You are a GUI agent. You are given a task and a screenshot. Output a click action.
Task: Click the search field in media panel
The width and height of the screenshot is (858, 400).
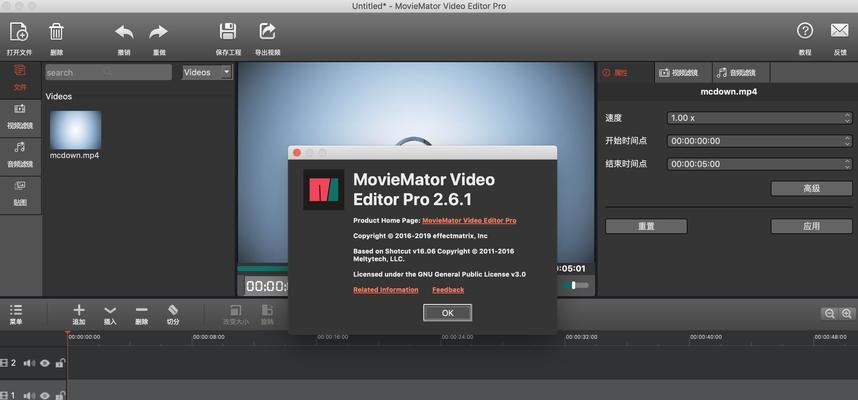pos(108,72)
